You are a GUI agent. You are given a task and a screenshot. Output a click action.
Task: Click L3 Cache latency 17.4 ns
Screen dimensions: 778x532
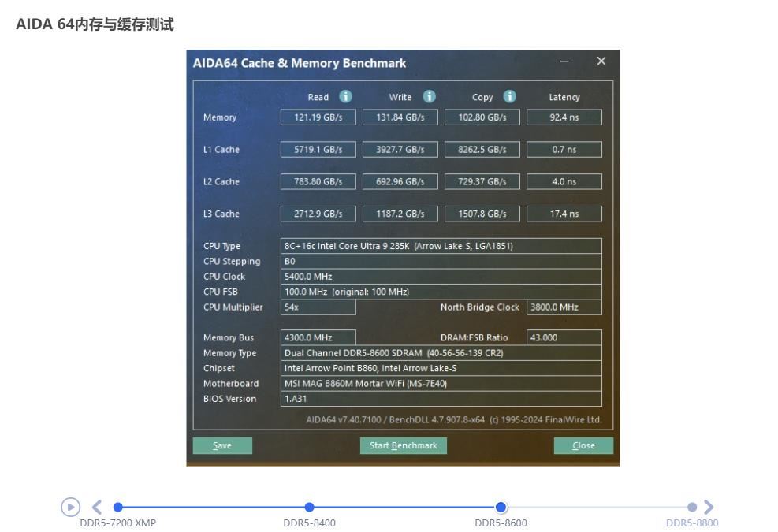[564, 214]
